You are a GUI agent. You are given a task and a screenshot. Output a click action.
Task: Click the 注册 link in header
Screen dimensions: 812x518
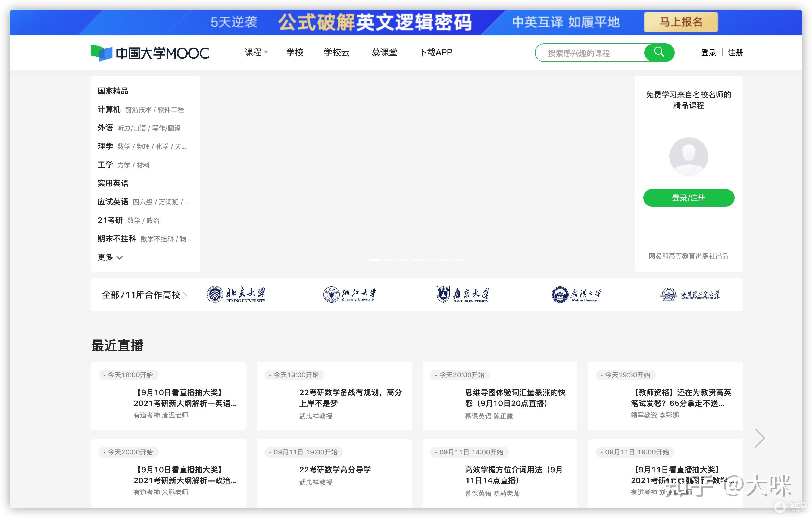[x=735, y=53]
